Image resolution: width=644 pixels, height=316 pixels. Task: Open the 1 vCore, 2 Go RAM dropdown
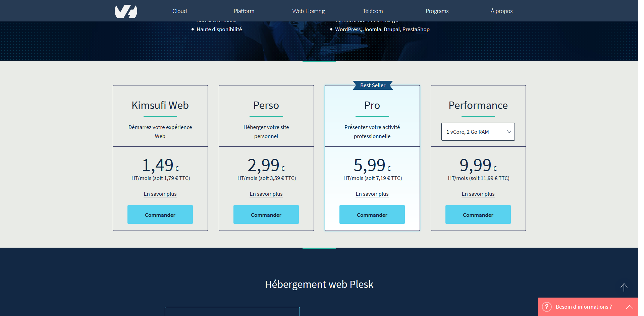click(478, 132)
